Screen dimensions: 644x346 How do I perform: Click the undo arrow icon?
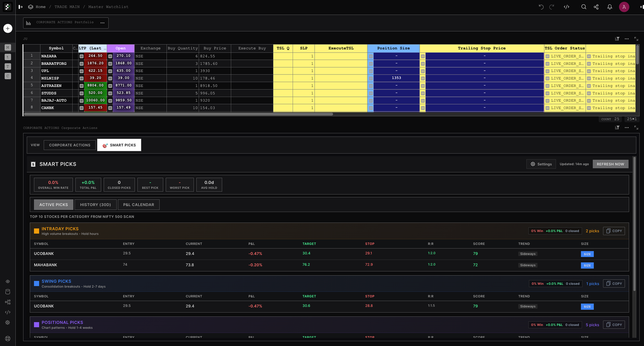tap(541, 7)
